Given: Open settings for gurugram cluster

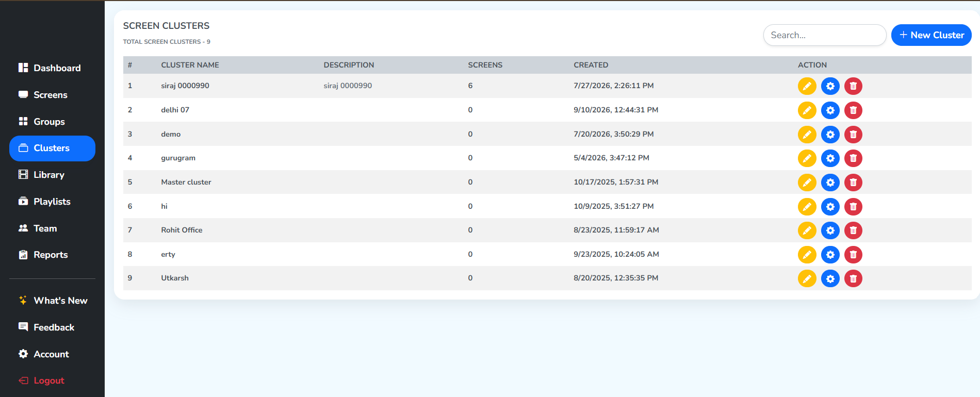Looking at the screenshot, I should click(x=830, y=158).
